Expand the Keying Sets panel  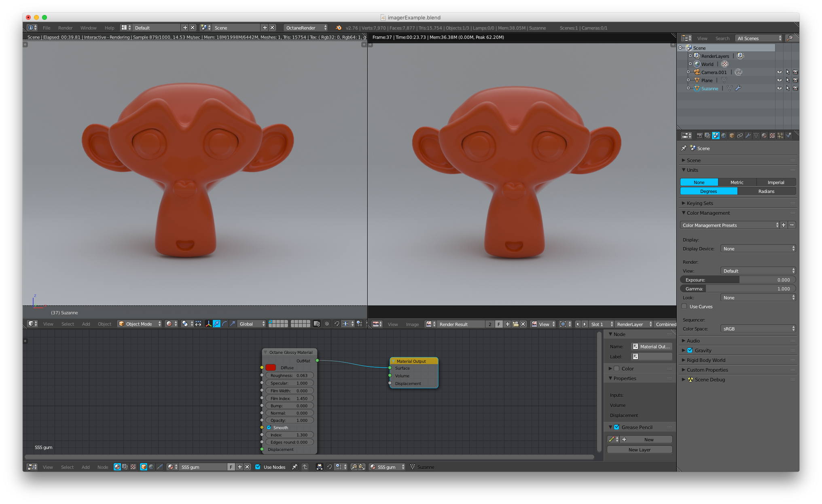(x=700, y=203)
